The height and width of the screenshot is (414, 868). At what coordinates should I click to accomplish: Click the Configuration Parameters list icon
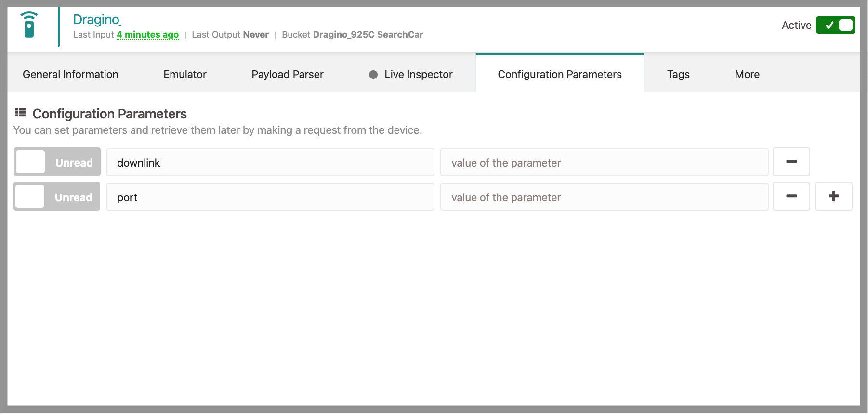(x=20, y=113)
